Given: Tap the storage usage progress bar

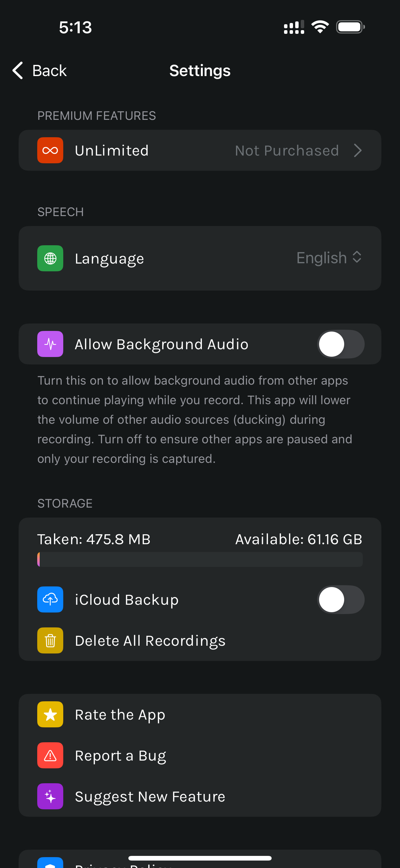Looking at the screenshot, I should click(x=200, y=559).
